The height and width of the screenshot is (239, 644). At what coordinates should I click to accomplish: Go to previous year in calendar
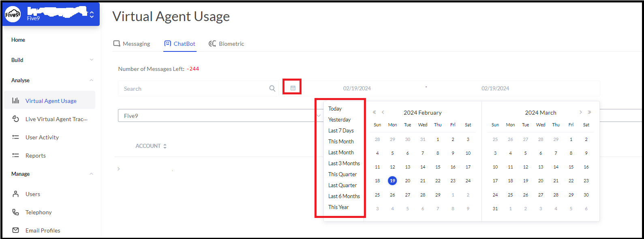point(374,112)
